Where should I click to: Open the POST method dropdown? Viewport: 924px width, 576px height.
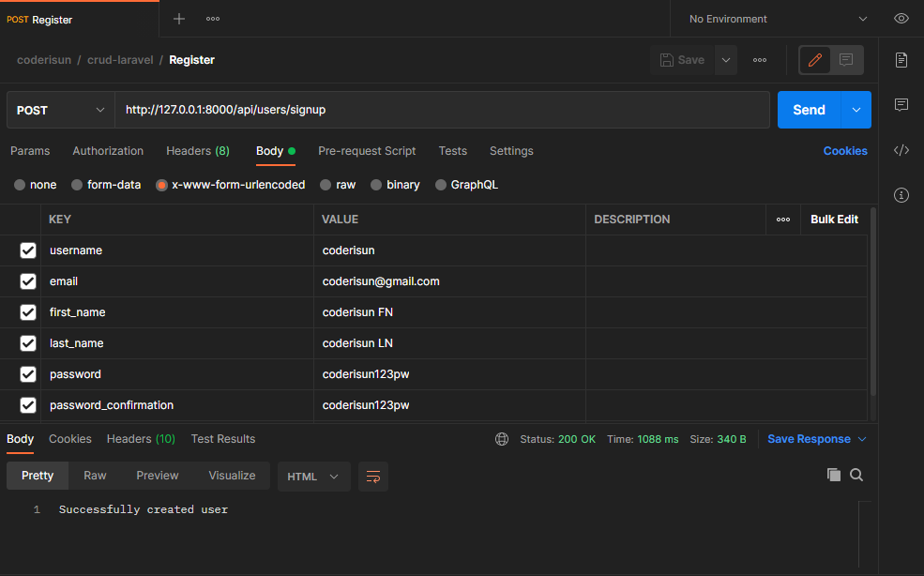click(x=61, y=110)
